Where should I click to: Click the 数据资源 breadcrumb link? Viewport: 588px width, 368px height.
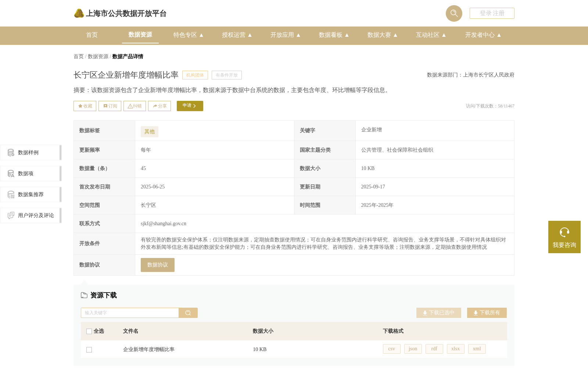(98, 56)
